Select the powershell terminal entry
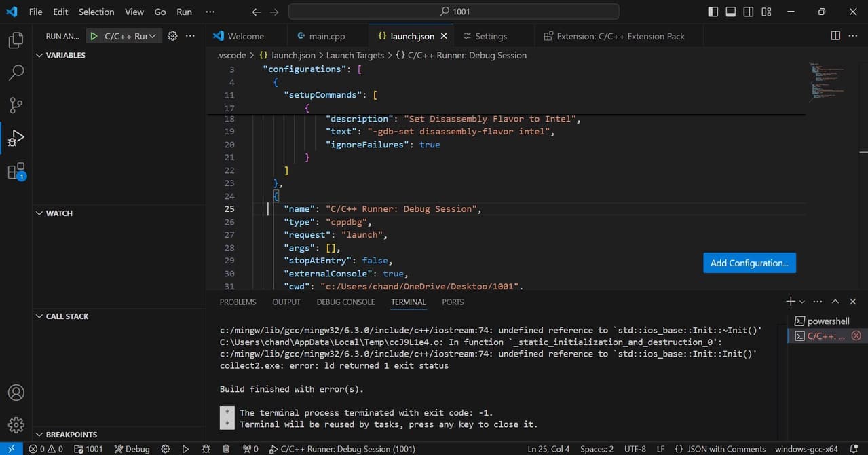 (827, 321)
